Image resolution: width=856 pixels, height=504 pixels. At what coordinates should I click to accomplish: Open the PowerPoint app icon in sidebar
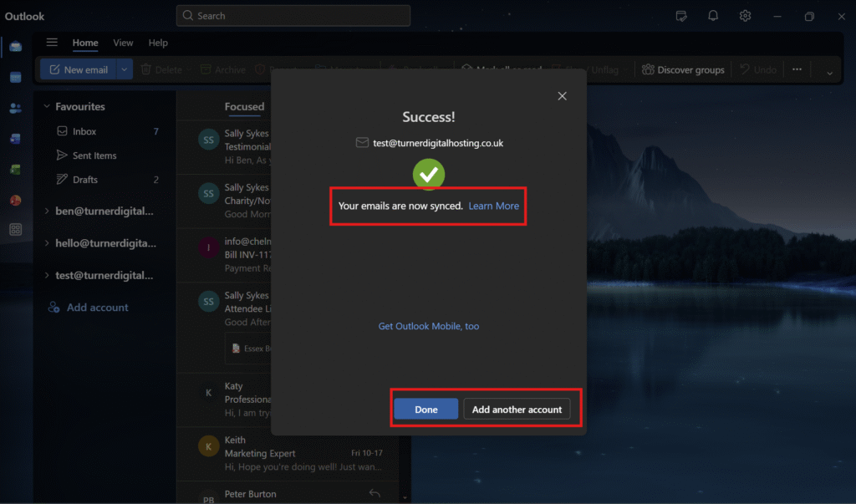[x=15, y=200]
